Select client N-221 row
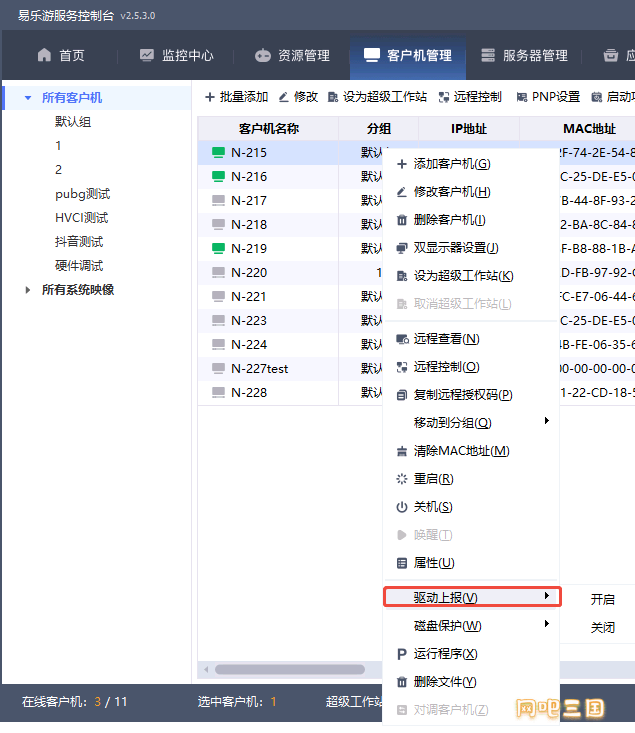Screen dimensions: 635x733 (290, 296)
